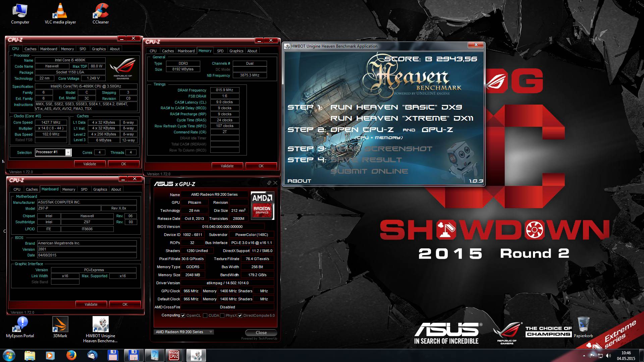Image resolution: width=644 pixels, height=362 pixels.
Task: Click the Core Voltage value 1.249 V
Action: coord(93,78)
